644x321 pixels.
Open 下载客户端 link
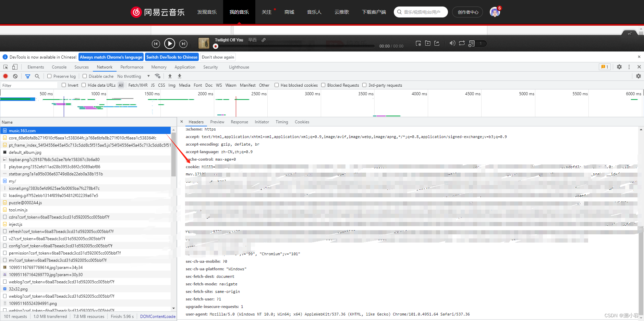374,12
